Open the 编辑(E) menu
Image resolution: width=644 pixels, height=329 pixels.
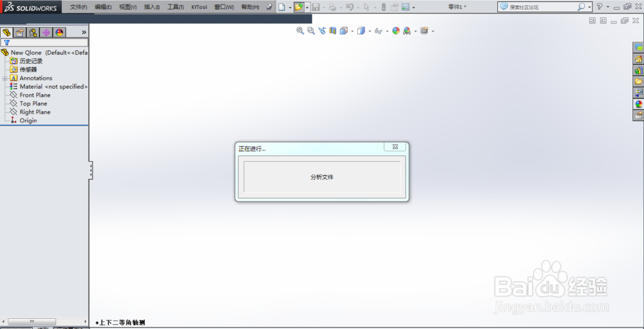point(102,7)
